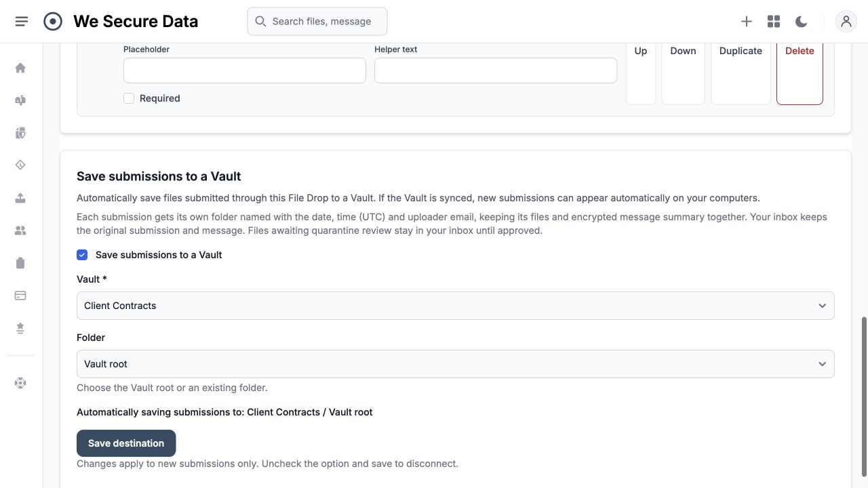Open the credit card icon in sidebar
This screenshot has height=488, width=868.
(20, 296)
